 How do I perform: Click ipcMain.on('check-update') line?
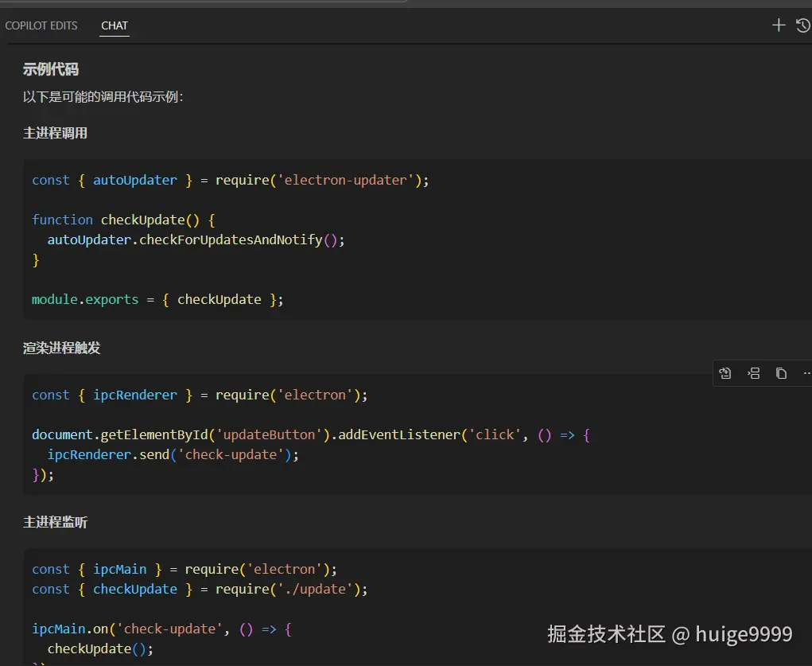tap(161, 629)
